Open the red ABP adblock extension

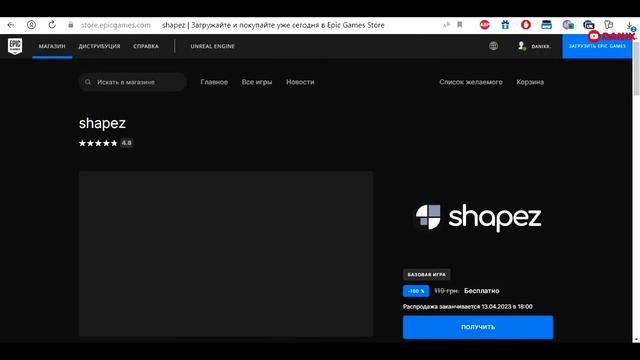484,25
